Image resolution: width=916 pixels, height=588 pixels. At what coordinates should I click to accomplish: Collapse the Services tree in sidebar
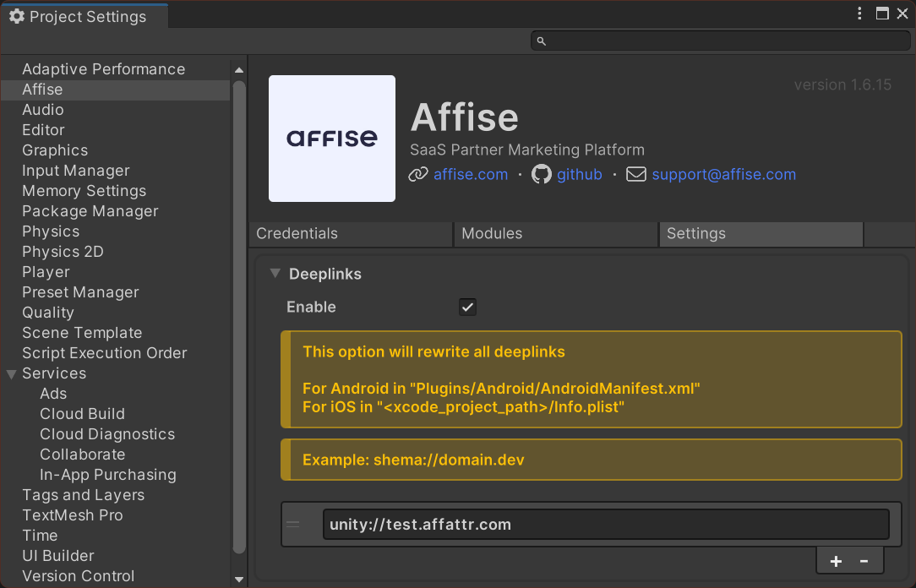pyautogui.click(x=10, y=373)
